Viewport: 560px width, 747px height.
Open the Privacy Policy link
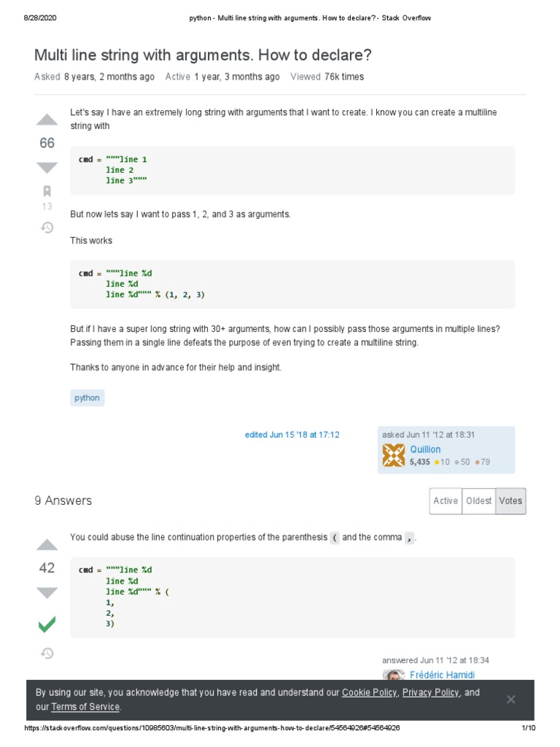pos(430,692)
